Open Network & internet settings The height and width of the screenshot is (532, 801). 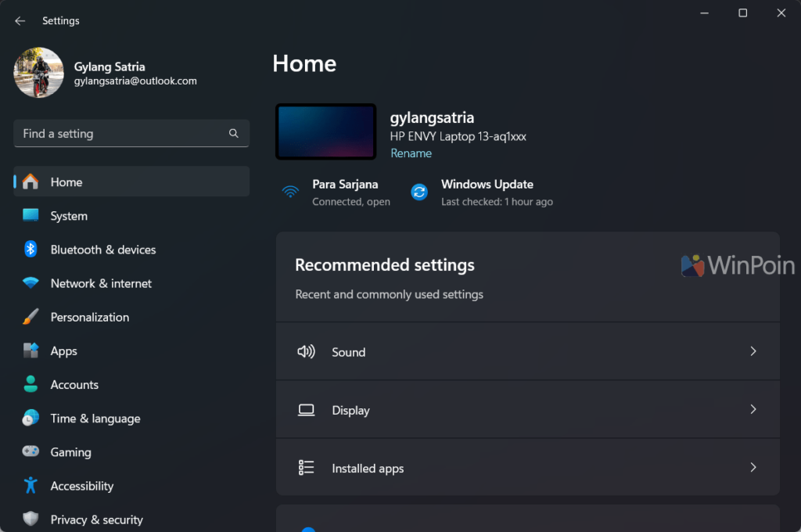131,283
